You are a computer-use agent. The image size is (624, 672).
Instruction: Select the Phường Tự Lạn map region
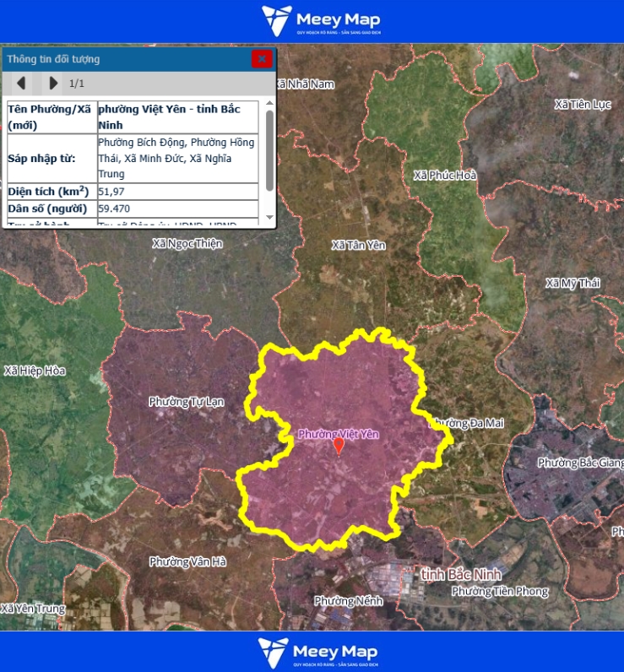coord(186,402)
